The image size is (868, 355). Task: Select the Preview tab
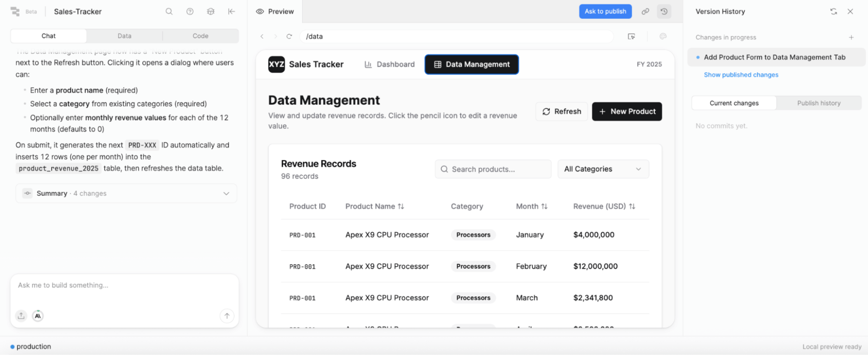coord(275,12)
